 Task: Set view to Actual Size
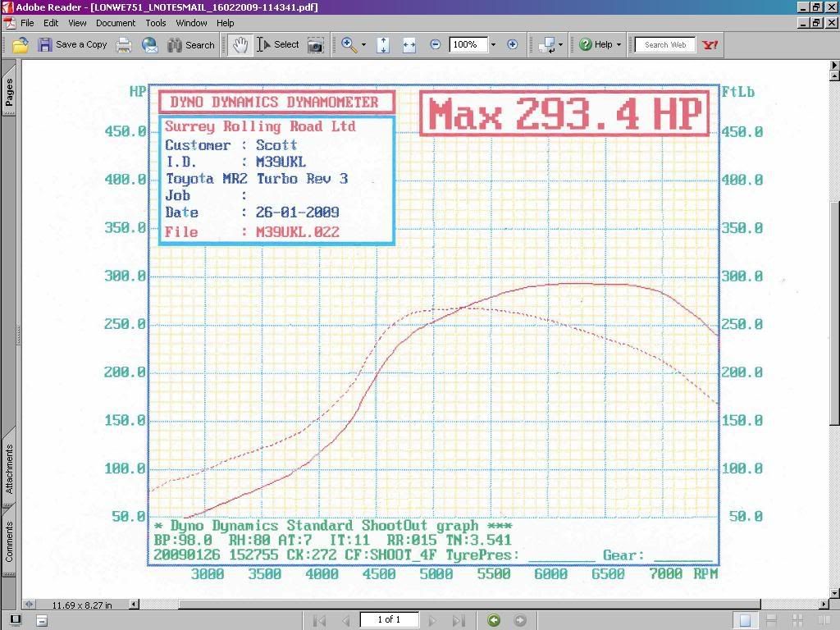pos(383,45)
